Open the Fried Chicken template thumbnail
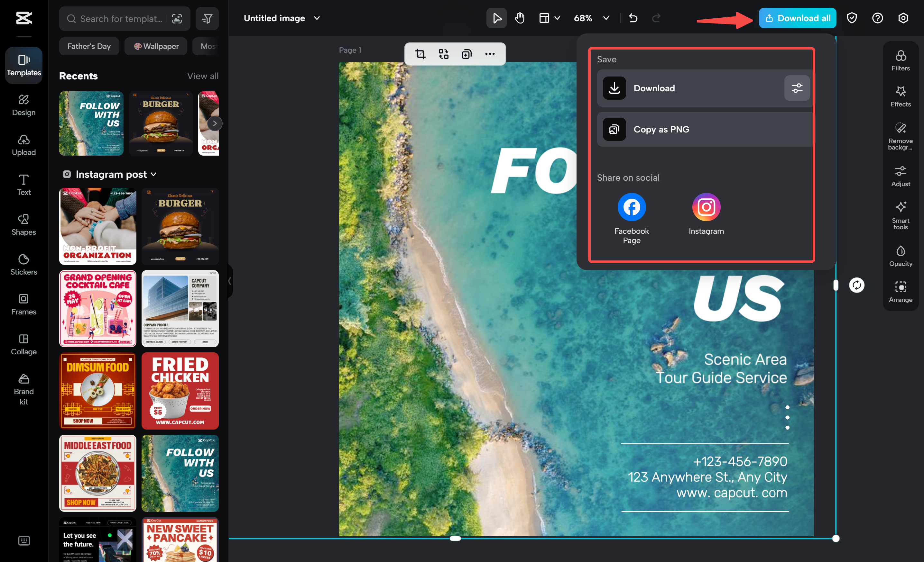Viewport: 924px width, 562px height. (x=180, y=390)
